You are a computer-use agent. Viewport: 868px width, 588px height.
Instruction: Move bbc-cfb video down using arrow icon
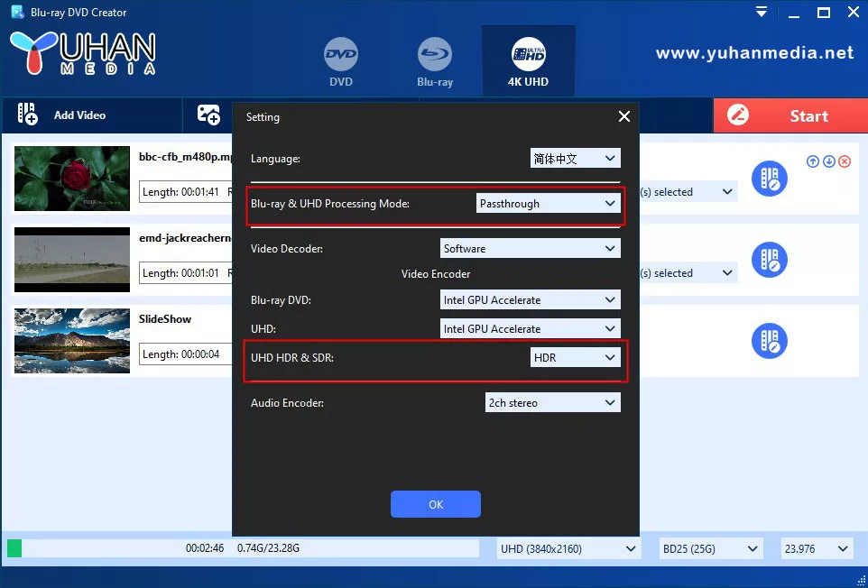[829, 161]
